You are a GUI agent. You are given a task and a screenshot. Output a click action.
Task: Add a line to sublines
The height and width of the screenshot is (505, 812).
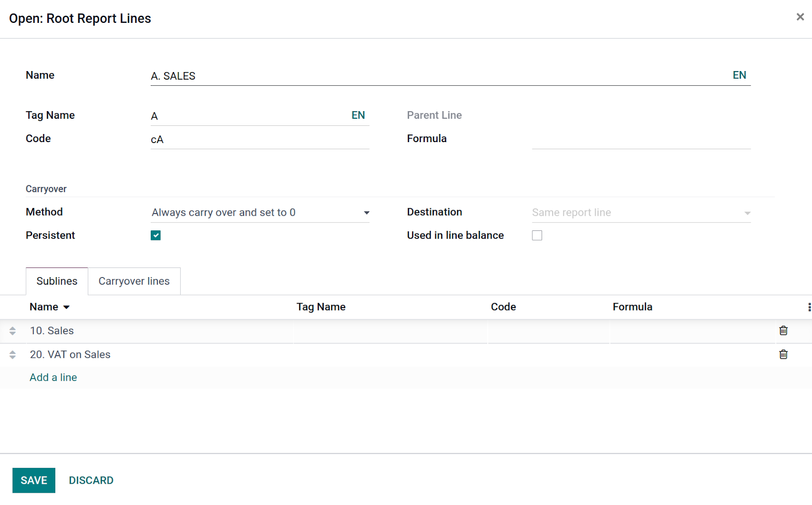[53, 377]
